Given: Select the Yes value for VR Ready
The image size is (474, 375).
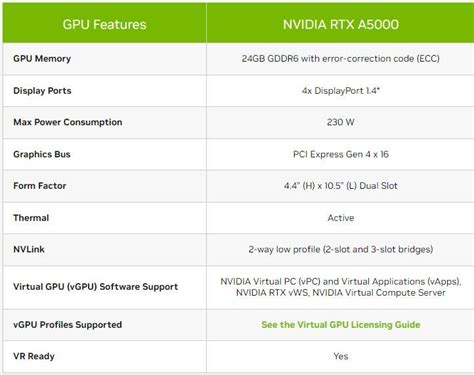Looking at the screenshot, I should 341,356.
